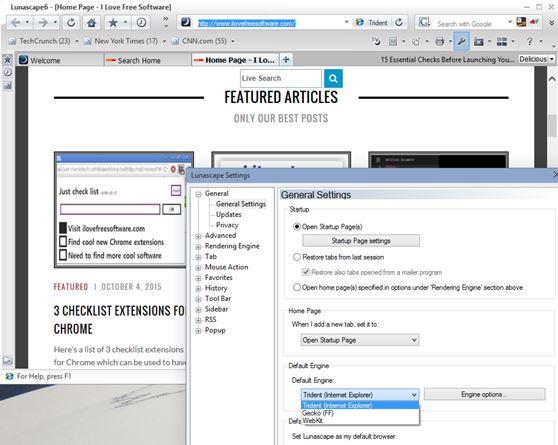
Task: Open the Delicious ticker dropdown
Action: coord(552,59)
